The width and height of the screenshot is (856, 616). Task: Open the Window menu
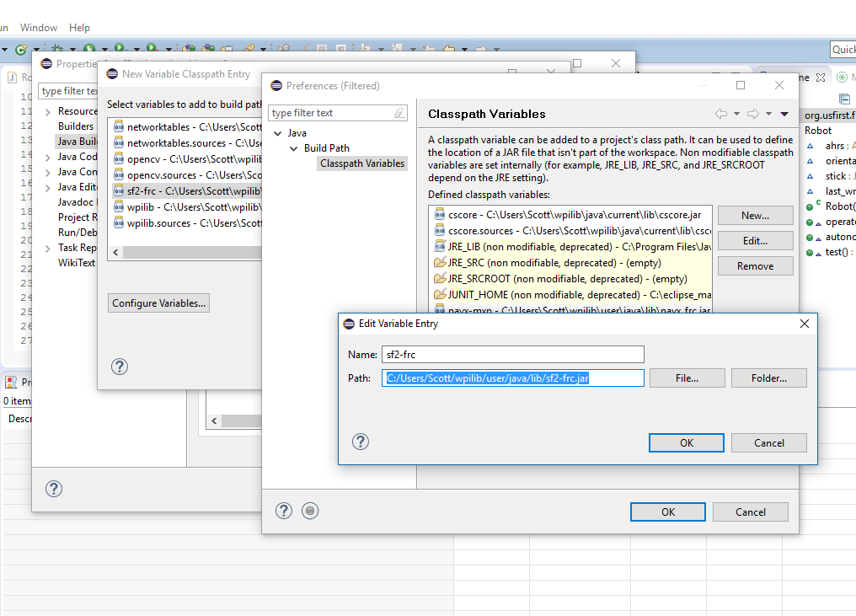[39, 28]
